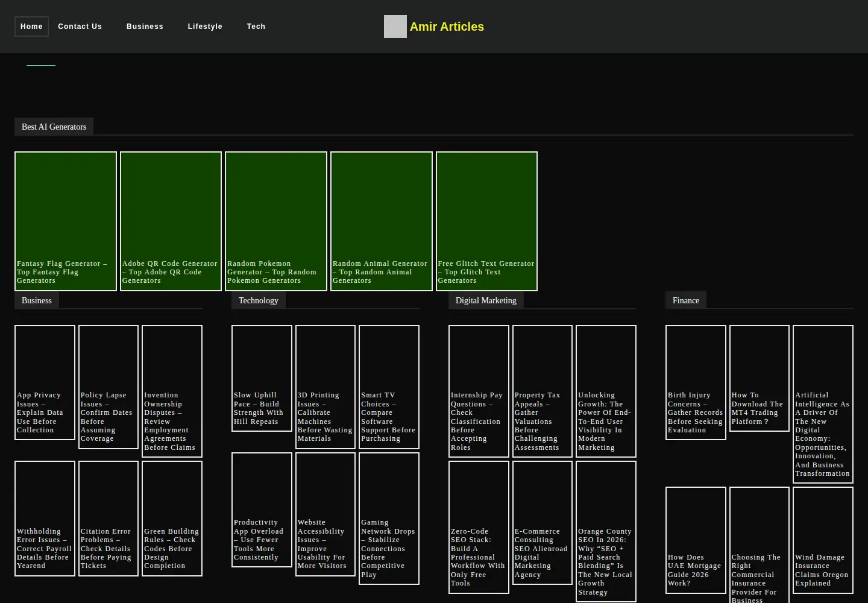Open the Policy Lapse Issues article
The image size is (868, 603).
click(108, 387)
